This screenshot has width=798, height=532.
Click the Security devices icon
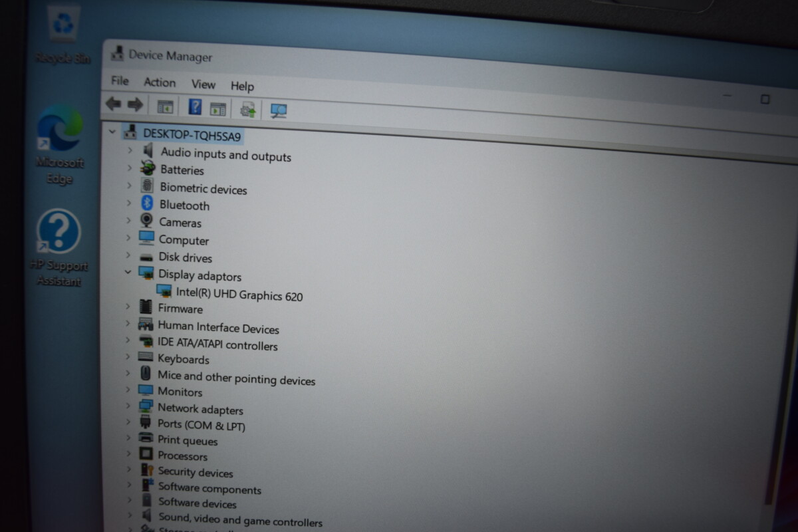point(147,470)
